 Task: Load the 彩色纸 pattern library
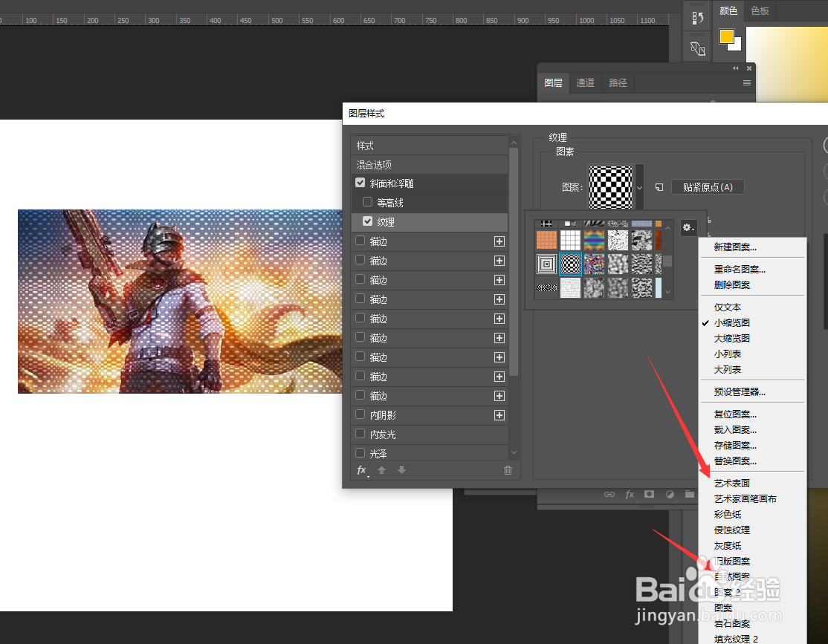pos(727,515)
